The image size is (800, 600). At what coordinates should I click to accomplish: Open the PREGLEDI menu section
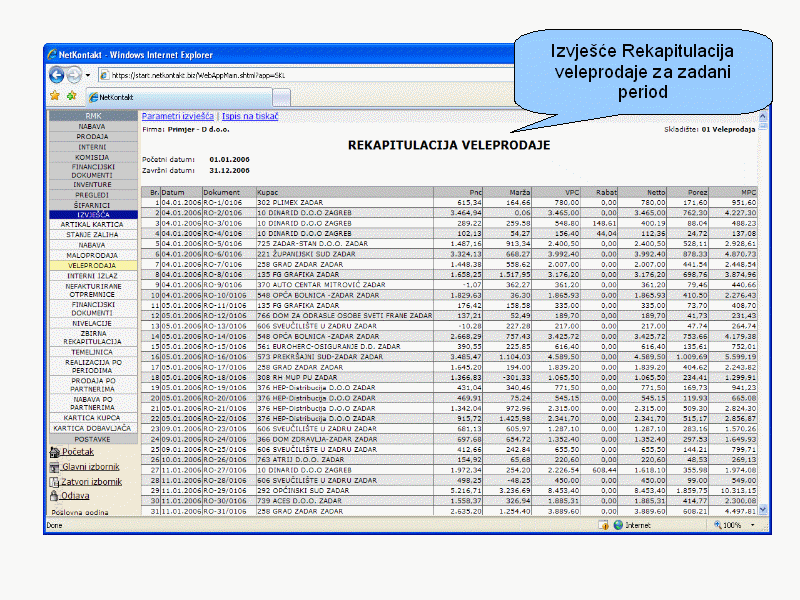pyautogui.click(x=92, y=195)
